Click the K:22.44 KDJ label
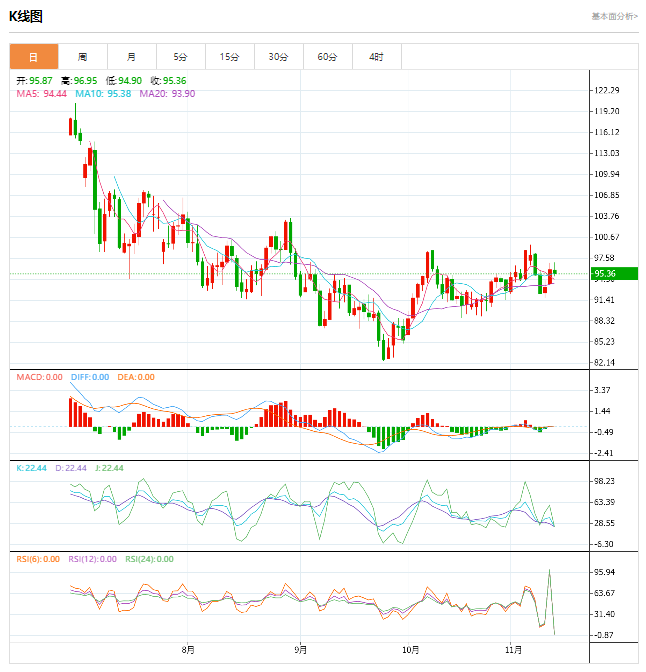Image resolution: width=646 pixels, height=672 pixels. (31, 468)
